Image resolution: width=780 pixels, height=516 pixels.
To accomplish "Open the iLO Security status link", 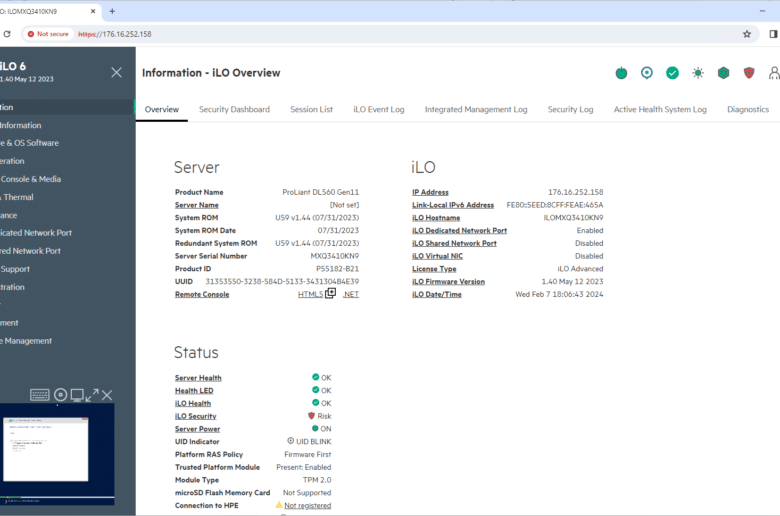I will point(195,416).
